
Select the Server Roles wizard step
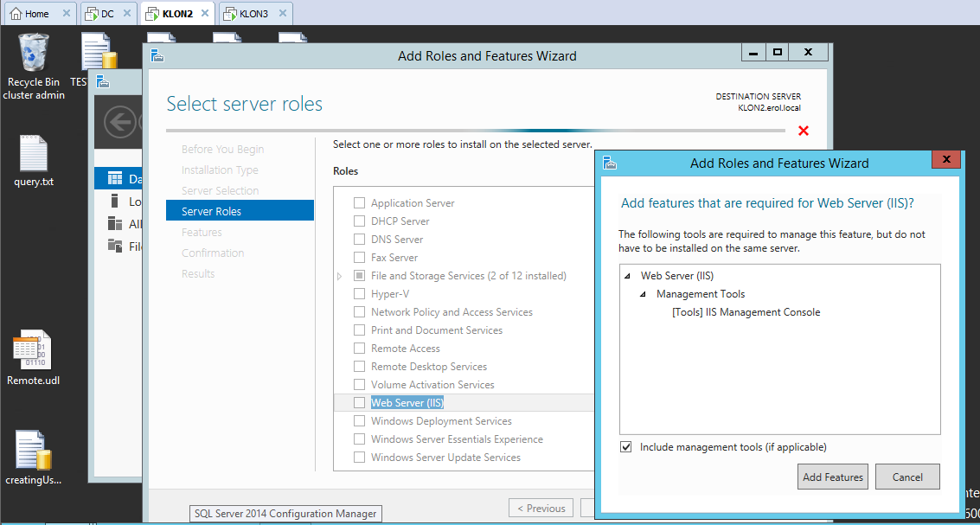211,211
